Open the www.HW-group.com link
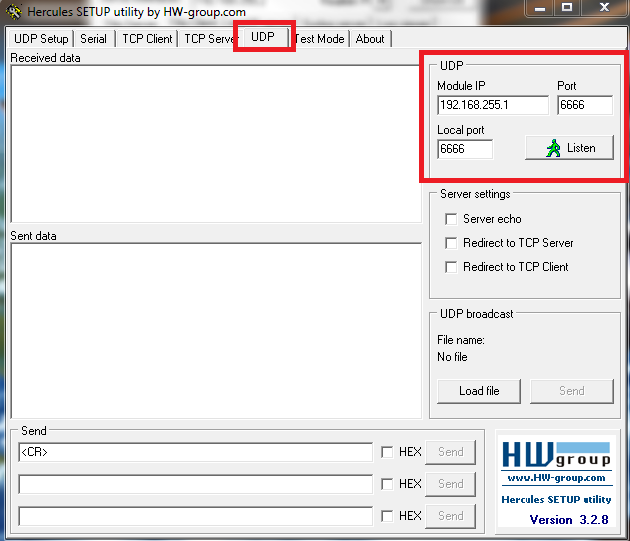 pos(556,478)
